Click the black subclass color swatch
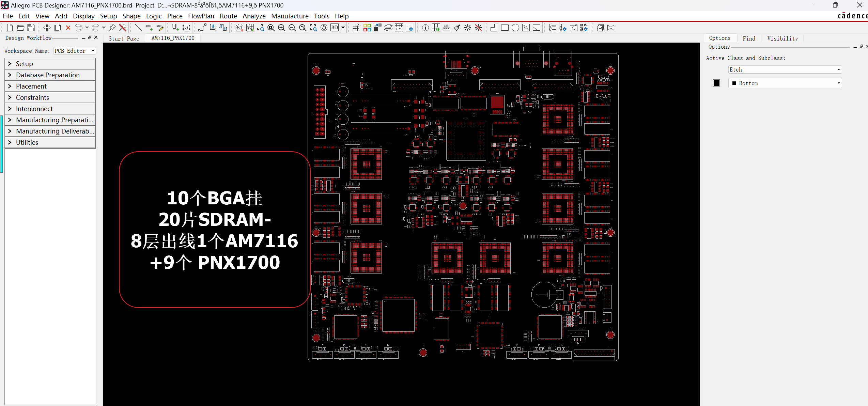 tap(716, 83)
